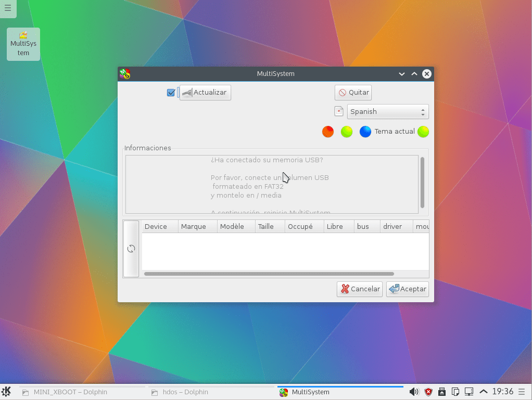Expand hidden system tray icons arrow

484,392
